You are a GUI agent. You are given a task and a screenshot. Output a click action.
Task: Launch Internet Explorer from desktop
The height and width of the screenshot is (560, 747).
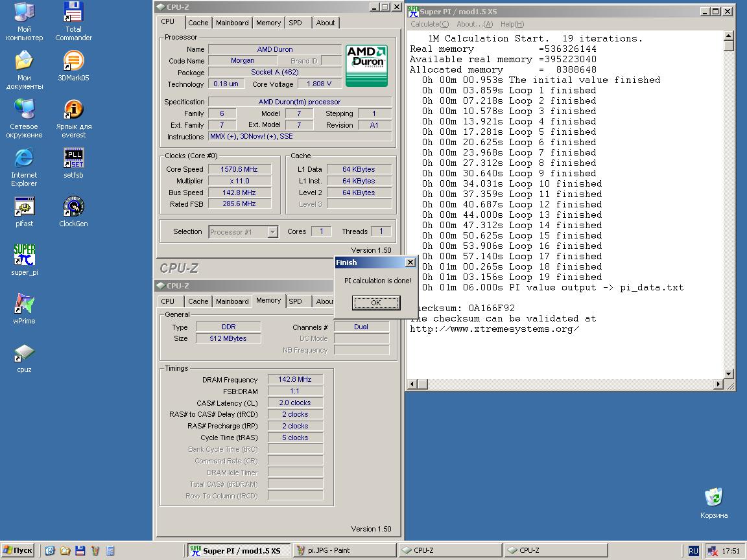tap(24, 167)
